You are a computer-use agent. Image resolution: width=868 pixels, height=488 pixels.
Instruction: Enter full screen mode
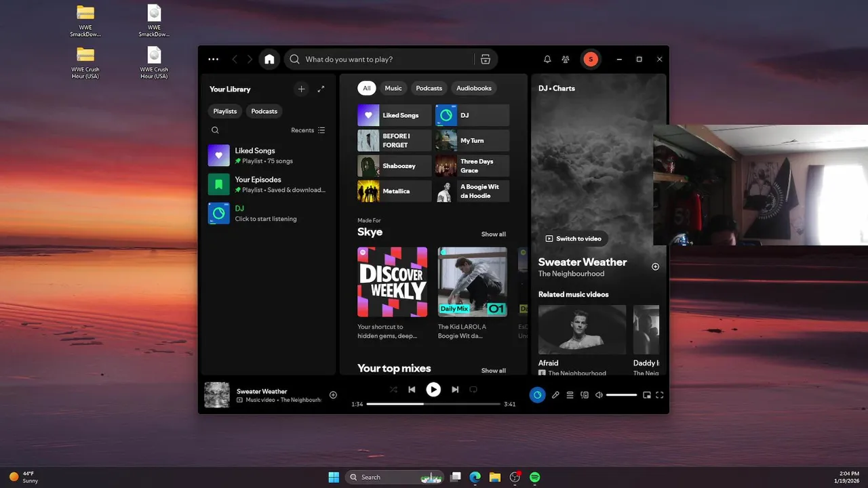coord(659,394)
